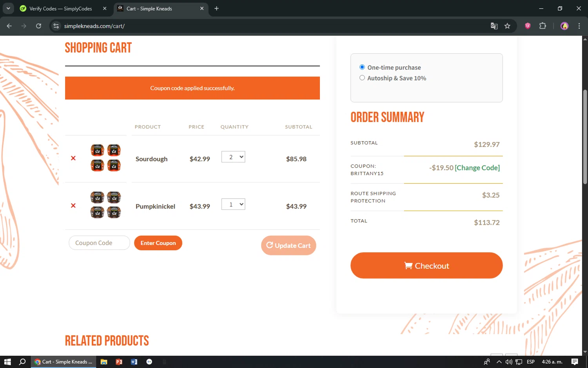Close the Verify Codes tab
588x368 pixels.
[105, 9]
